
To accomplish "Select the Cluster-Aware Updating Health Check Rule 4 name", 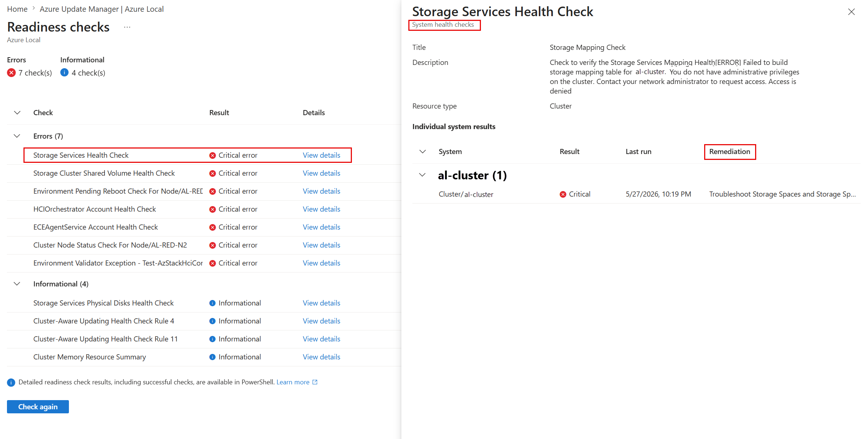I will (104, 321).
